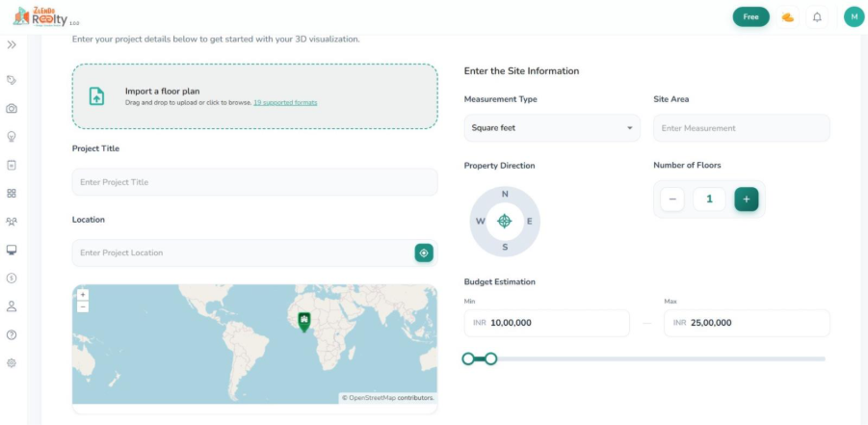
Task: Focus the Enter Project Location field
Action: click(x=254, y=252)
